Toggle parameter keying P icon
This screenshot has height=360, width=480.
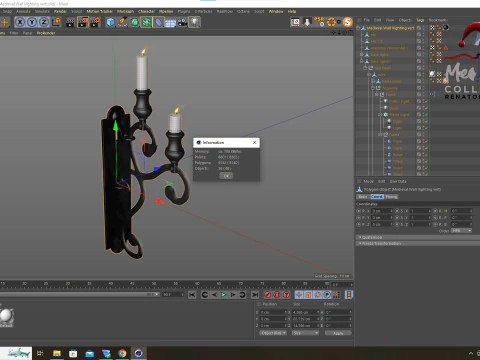click(x=327, y=295)
